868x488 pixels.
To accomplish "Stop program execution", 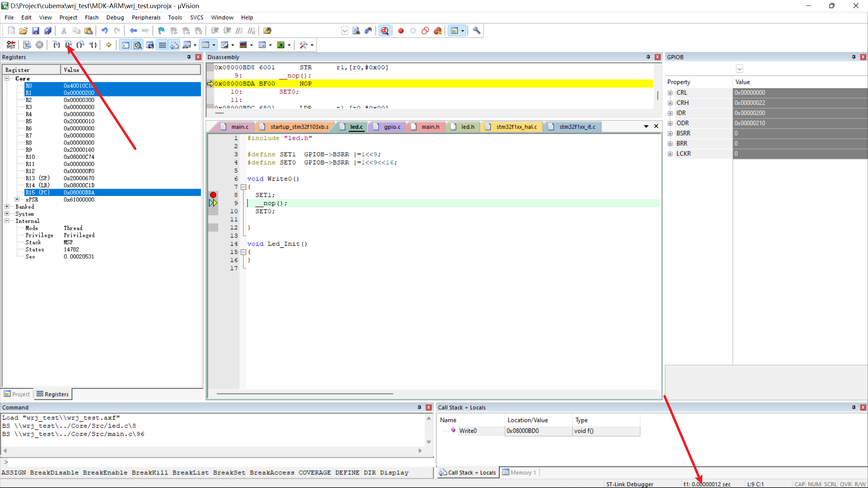I will coord(40,45).
